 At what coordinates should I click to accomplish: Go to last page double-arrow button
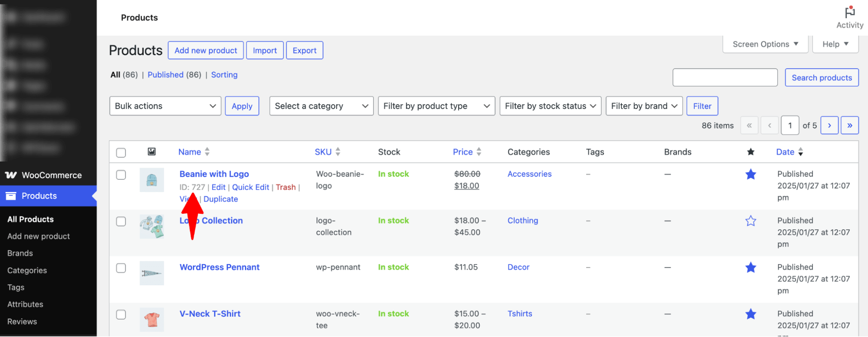pyautogui.click(x=849, y=126)
